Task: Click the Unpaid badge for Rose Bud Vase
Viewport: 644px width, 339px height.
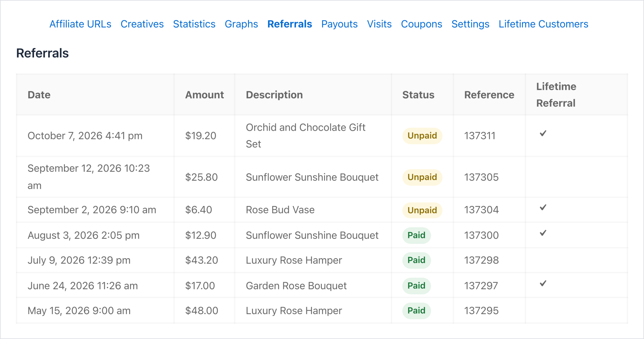Action: pos(422,210)
